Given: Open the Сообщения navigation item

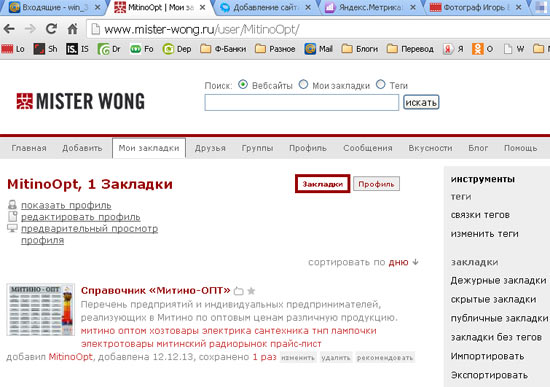Looking at the screenshot, I should 368,148.
